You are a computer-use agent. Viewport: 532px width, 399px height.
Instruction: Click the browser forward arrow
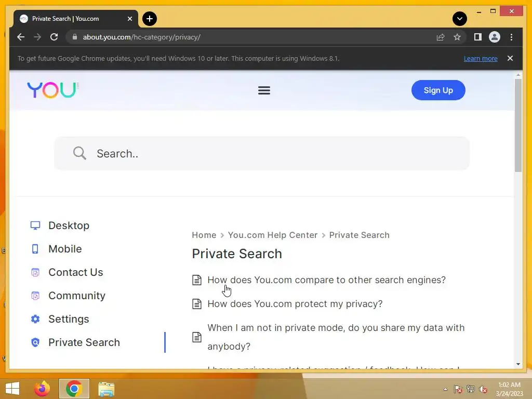[x=37, y=37]
